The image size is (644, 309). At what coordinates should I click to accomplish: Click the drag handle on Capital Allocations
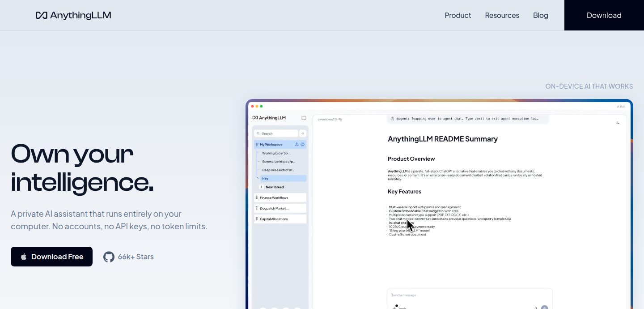[257, 219]
